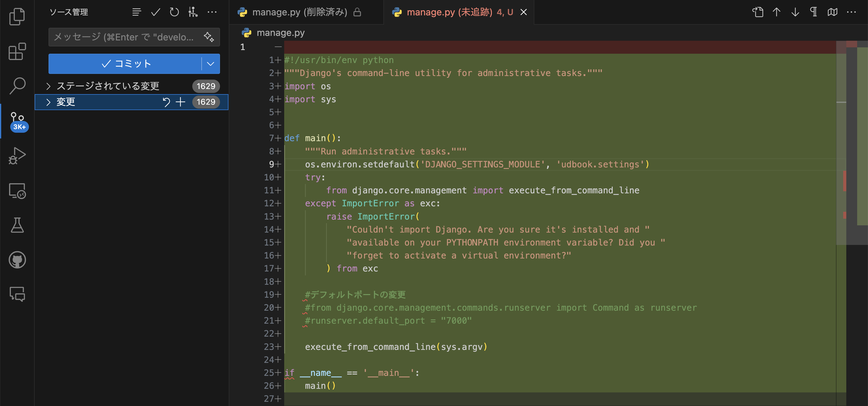Toggle whitespace display with paragraph icon

(x=813, y=12)
